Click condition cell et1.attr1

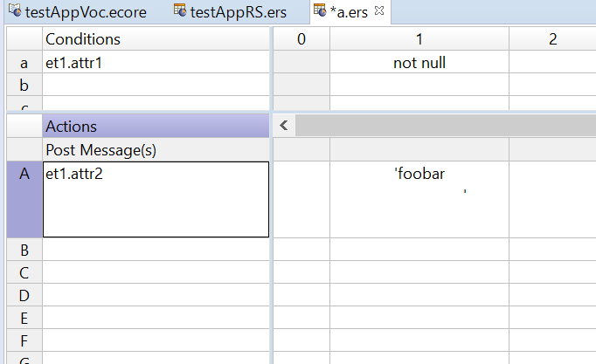point(156,63)
